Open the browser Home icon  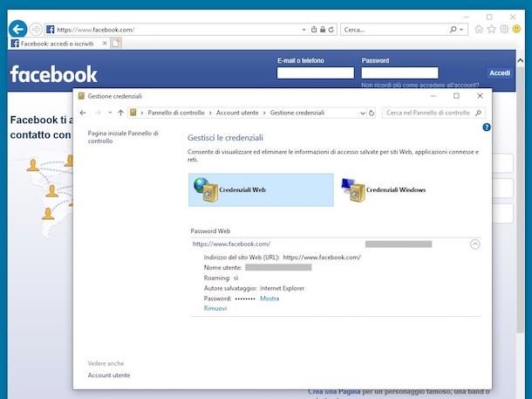tap(479, 29)
